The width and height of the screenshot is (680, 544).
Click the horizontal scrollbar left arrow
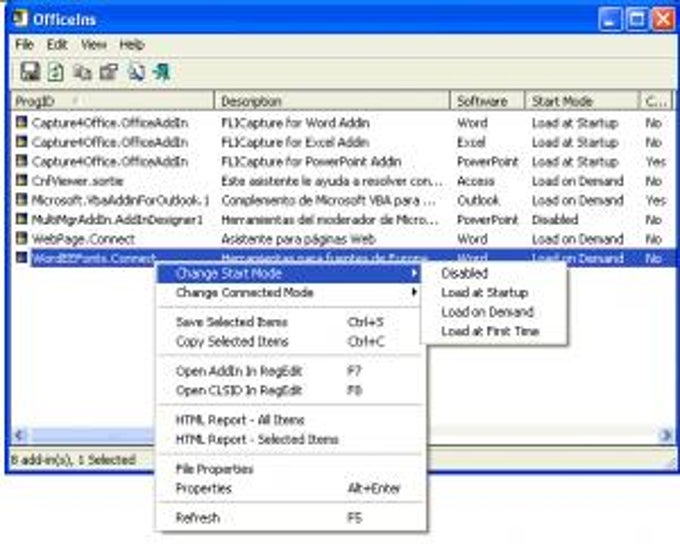(20, 435)
